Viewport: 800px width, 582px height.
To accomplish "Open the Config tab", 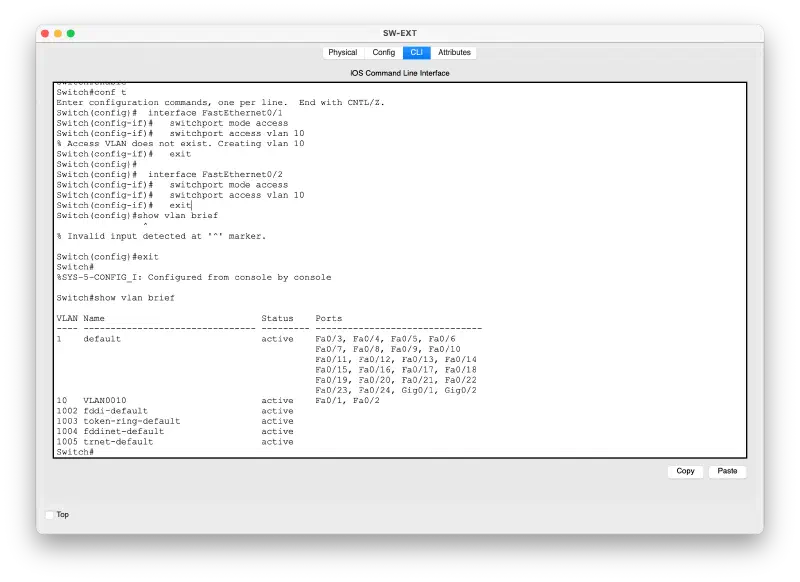I will click(x=384, y=53).
